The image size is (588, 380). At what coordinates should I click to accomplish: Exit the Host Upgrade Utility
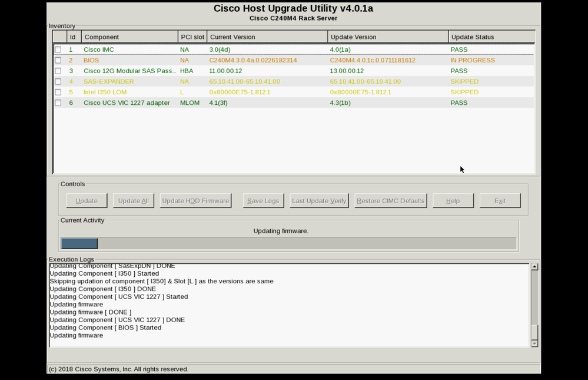(500, 200)
